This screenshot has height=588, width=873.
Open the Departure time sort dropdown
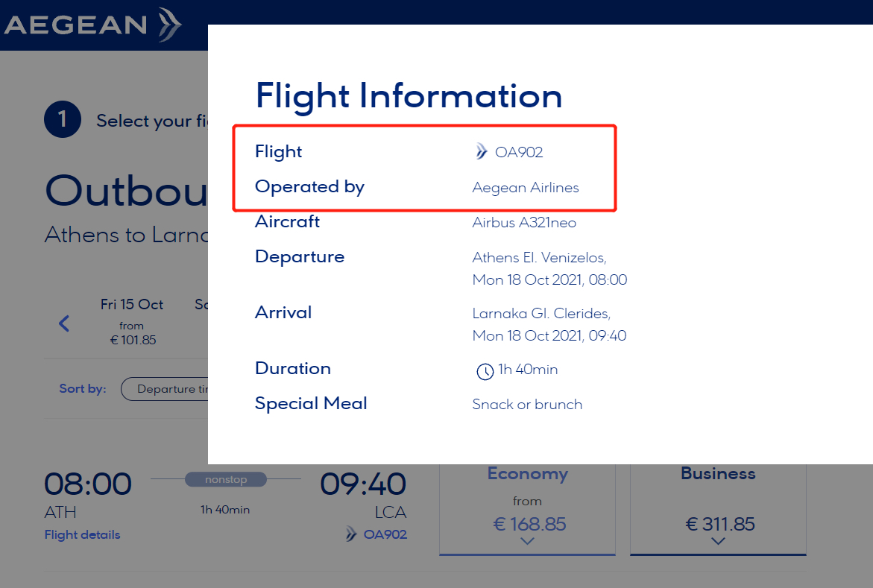coord(165,389)
